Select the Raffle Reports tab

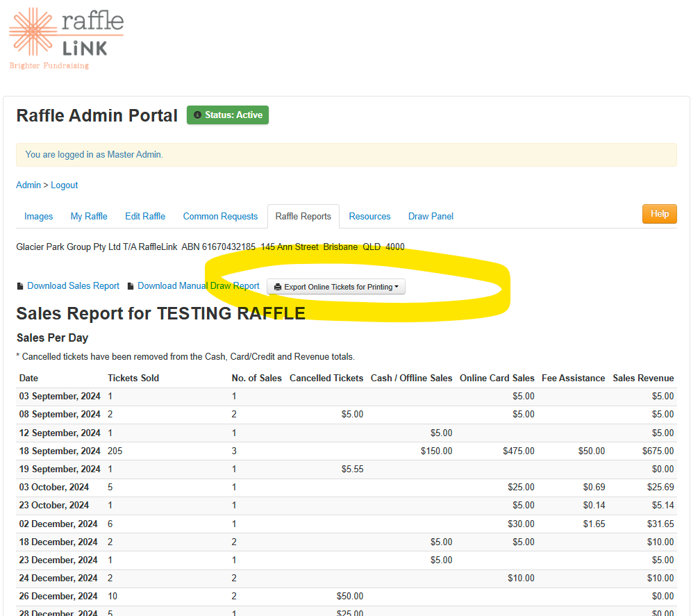pyautogui.click(x=303, y=216)
